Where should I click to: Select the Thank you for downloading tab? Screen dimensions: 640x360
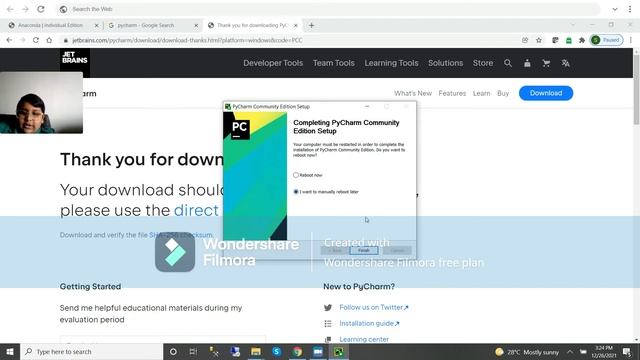pyautogui.click(x=253, y=25)
